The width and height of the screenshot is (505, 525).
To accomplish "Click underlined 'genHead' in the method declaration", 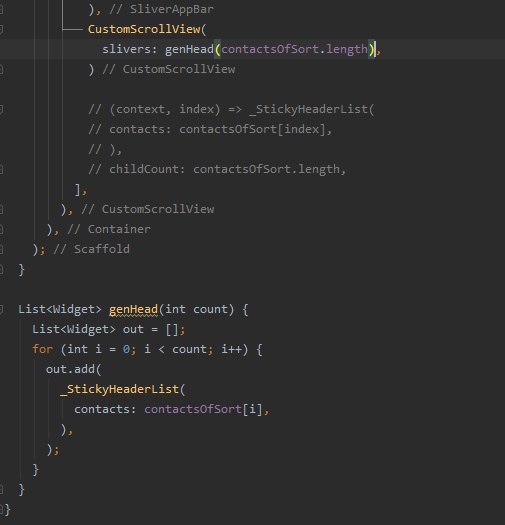I will click(x=133, y=310).
